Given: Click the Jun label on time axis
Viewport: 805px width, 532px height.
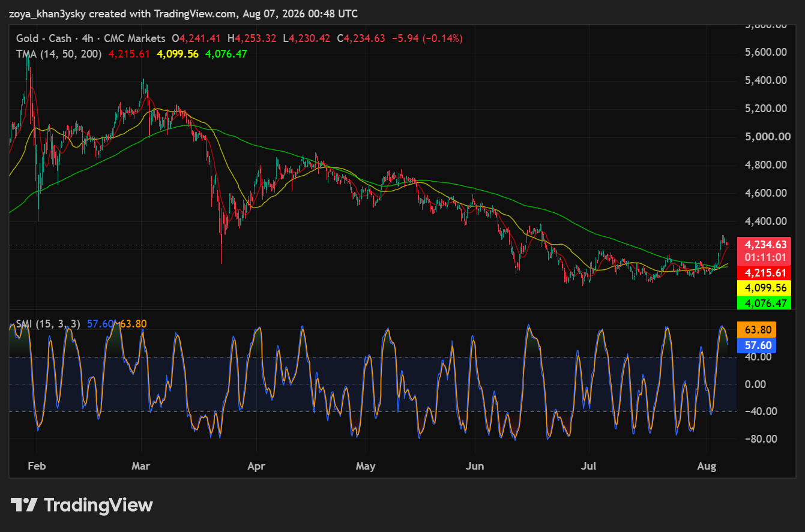Looking at the screenshot, I should click(x=475, y=466).
